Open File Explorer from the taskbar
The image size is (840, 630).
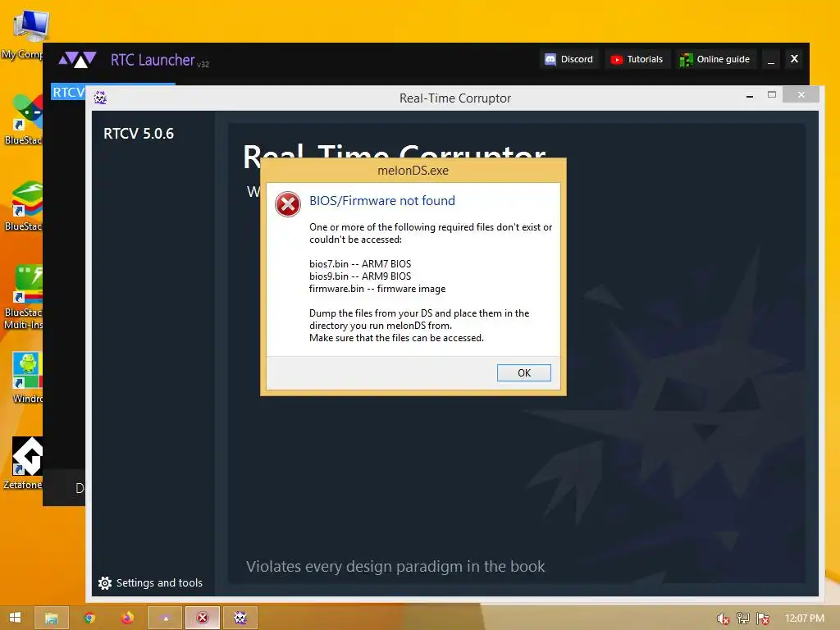coord(52,619)
